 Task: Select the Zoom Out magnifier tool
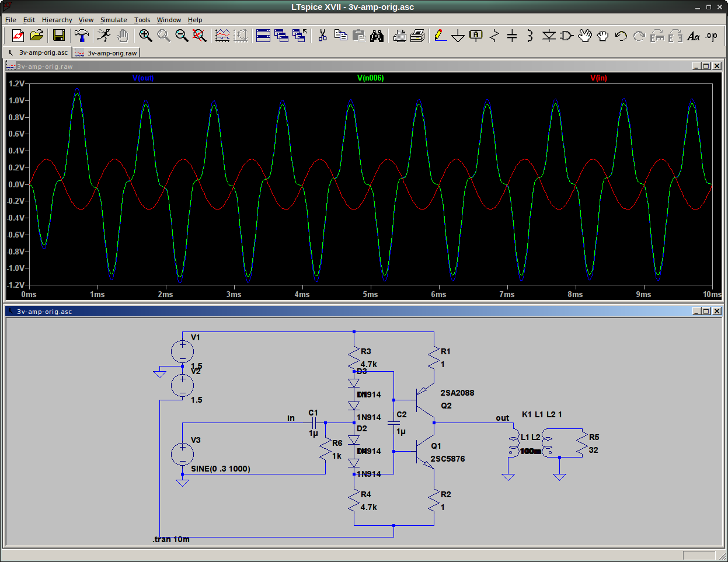182,36
